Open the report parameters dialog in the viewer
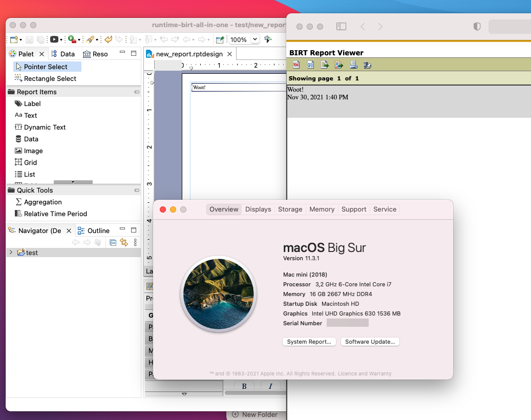The height and width of the screenshot is (420, 531). point(311,65)
